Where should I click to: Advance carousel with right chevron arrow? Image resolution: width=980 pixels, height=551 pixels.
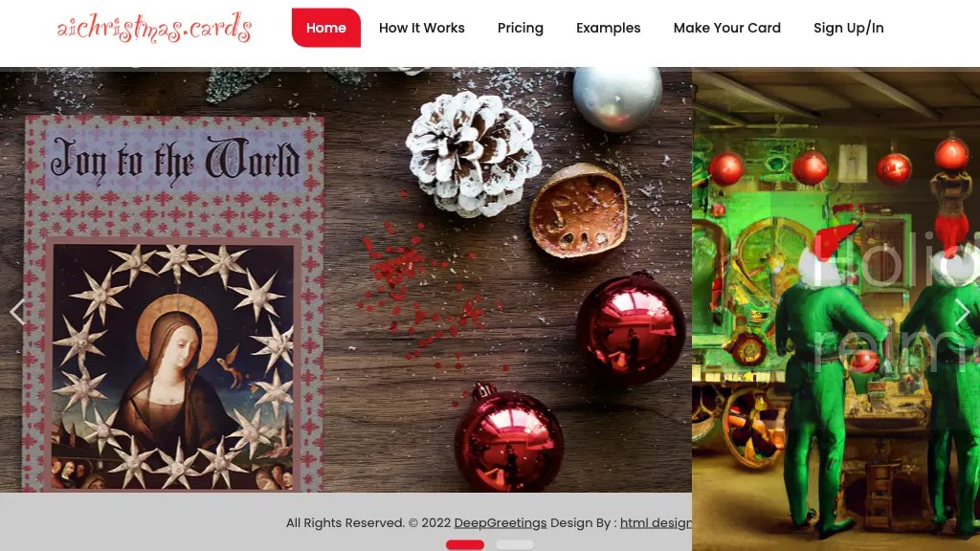962,312
